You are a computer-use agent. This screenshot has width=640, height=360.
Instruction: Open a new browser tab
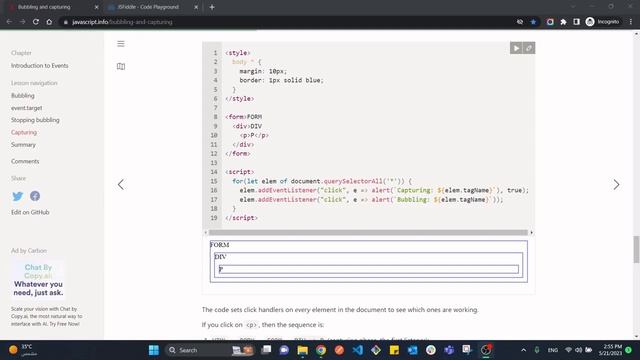point(212,7)
